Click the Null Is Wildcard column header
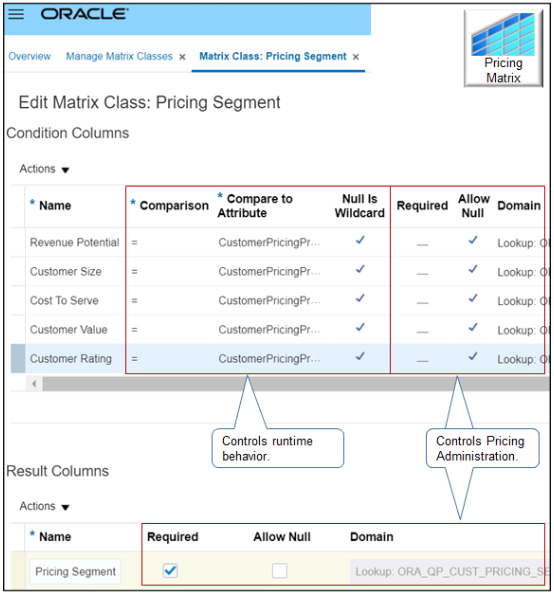Image resolution: width=554 pixels, height=594 pixels. coord(360,206)
